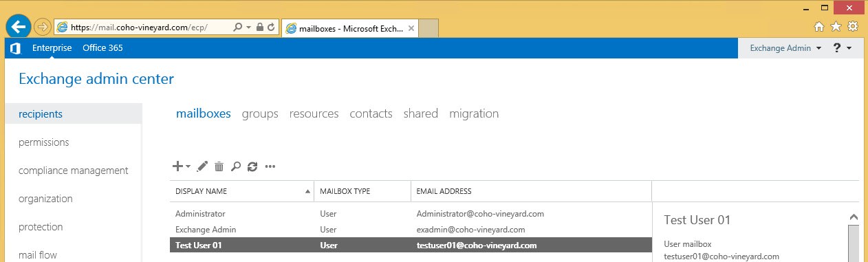Screen dimensions: 868x262
Task: Open the Favorites star icon
Action: [836, 27]
